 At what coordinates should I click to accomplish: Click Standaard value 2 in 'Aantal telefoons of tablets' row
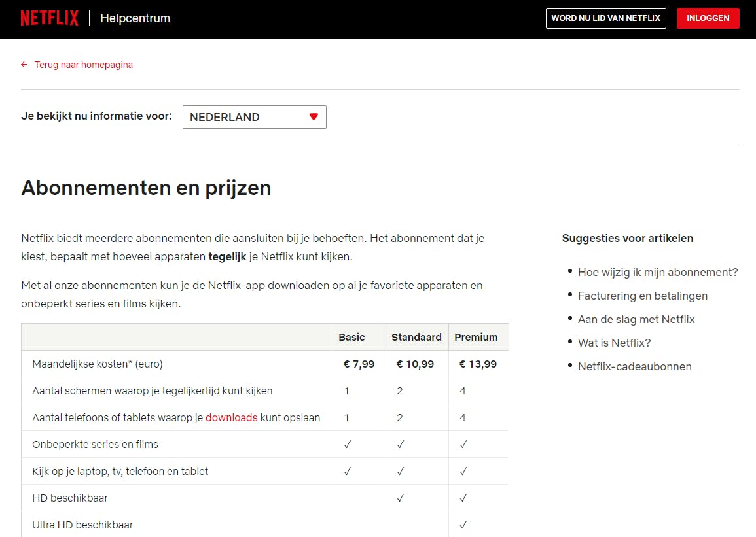coord(400,417)
